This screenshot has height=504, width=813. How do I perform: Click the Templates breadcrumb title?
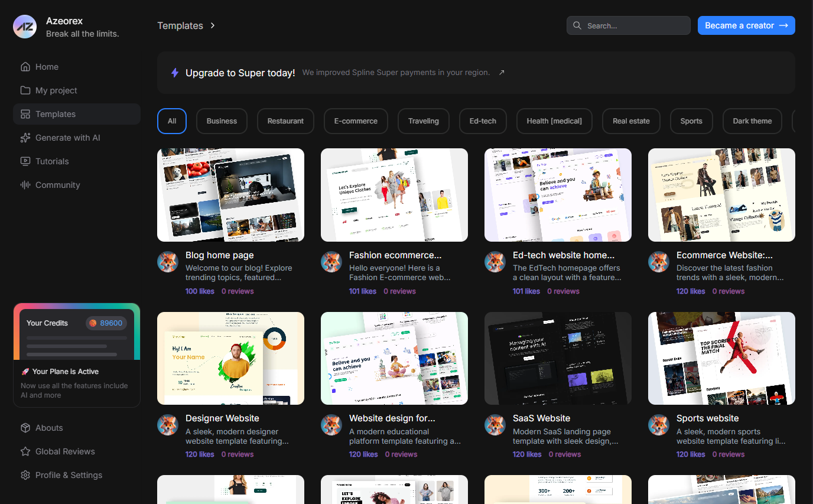pos(180,25)
